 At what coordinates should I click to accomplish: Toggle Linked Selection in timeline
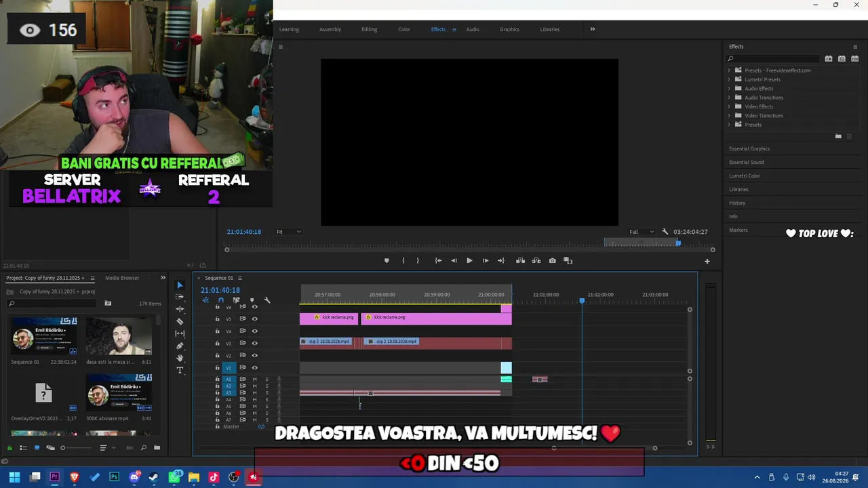coord(236,300)
